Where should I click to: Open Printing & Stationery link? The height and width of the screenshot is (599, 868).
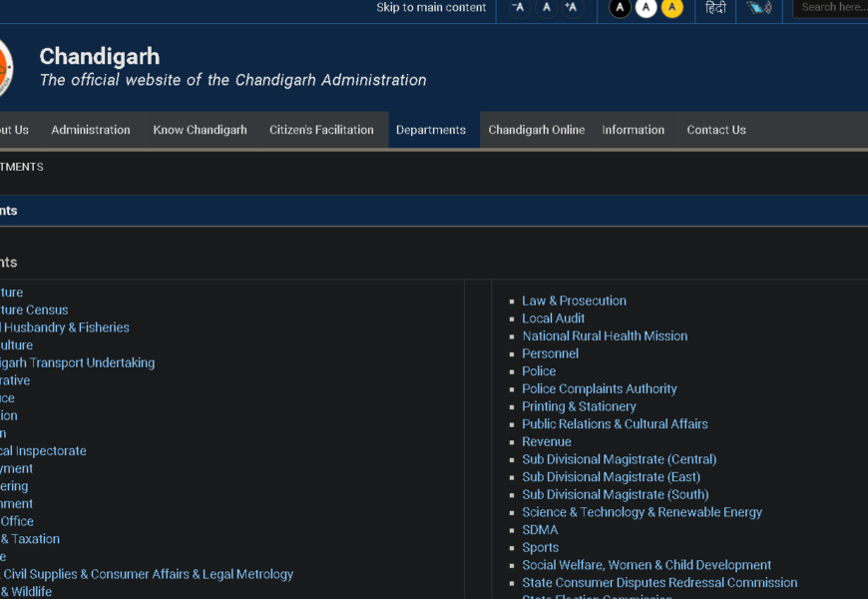(x=579, y=406)
